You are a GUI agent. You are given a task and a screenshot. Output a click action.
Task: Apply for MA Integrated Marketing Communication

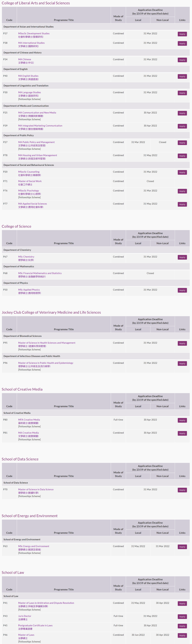pyautogui.click(x=182, y=126)
